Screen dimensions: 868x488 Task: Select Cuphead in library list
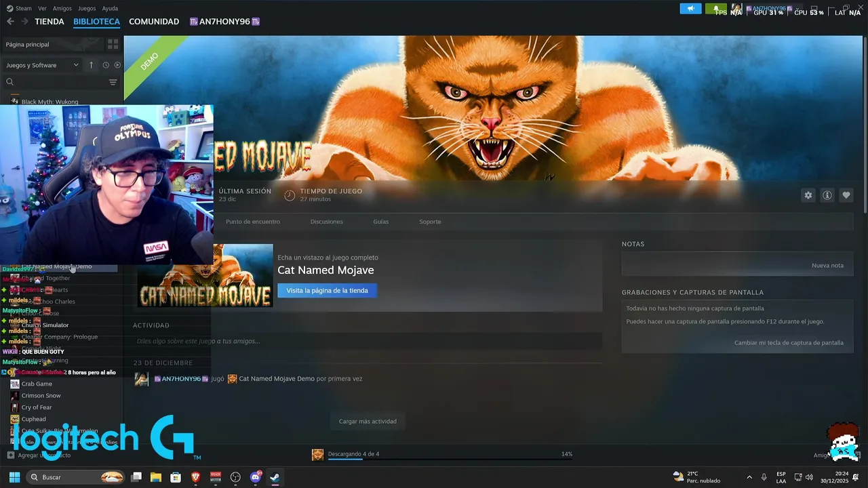click(x=34, y=419)
